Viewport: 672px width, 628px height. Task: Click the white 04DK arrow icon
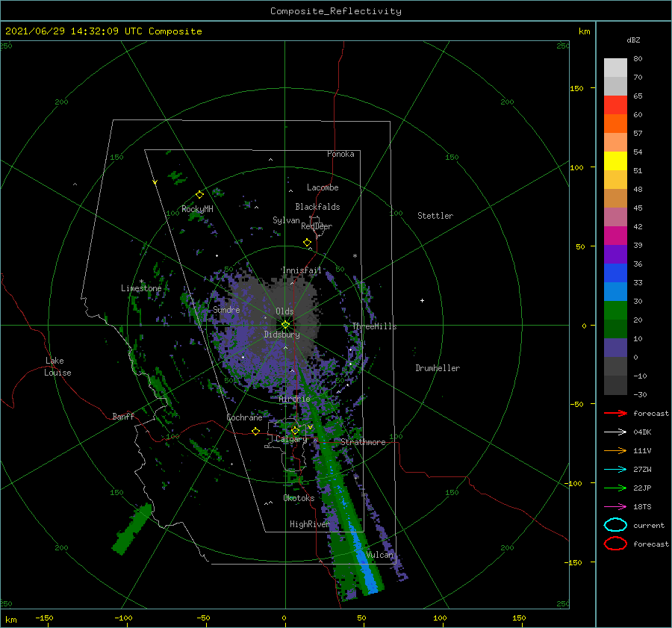(615, 432)
